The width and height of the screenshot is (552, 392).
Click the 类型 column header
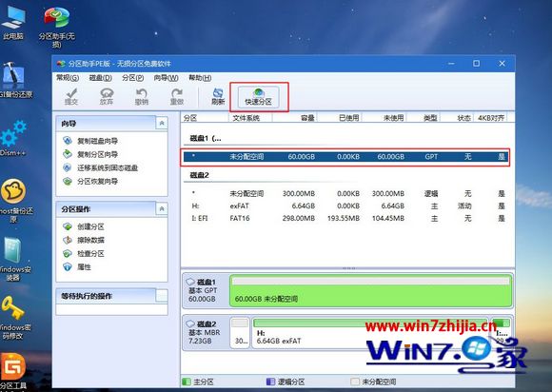(x=424, y=118)
